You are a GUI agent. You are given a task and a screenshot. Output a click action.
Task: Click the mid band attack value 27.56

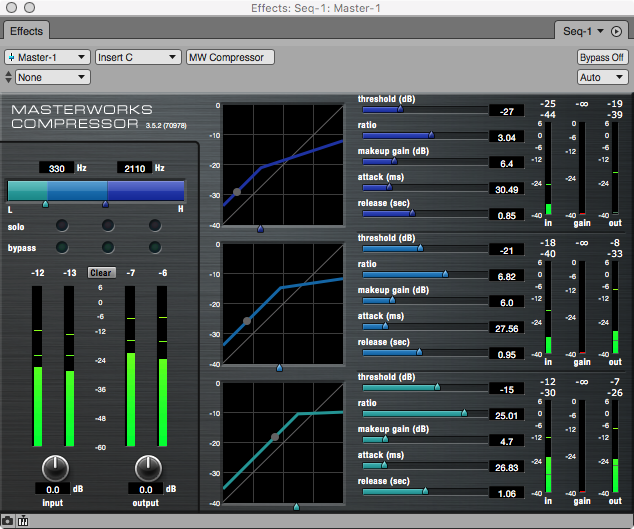pyautogui.click(x=506, y=328)
